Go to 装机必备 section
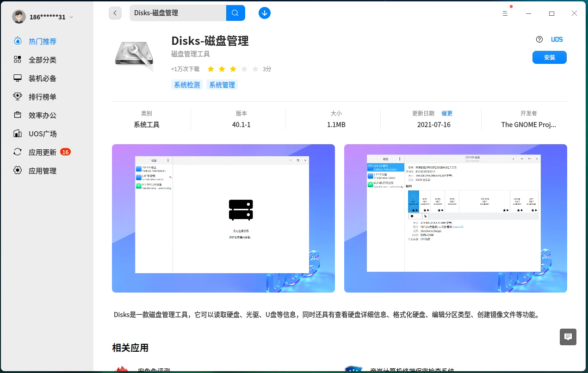 click(x=42, y=78)
